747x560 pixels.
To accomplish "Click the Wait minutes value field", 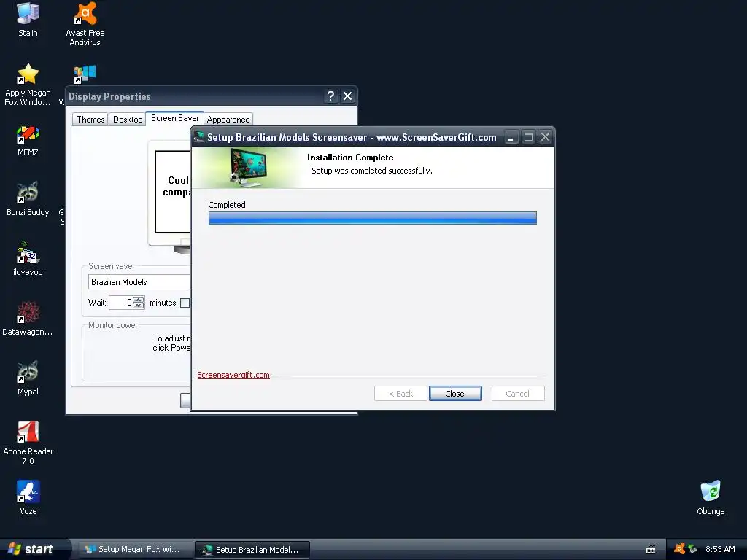I will (x=121, y=303).
